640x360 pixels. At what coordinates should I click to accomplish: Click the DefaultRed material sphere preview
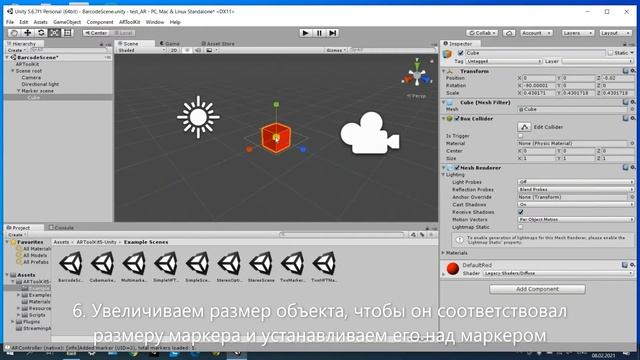point(453,269)
